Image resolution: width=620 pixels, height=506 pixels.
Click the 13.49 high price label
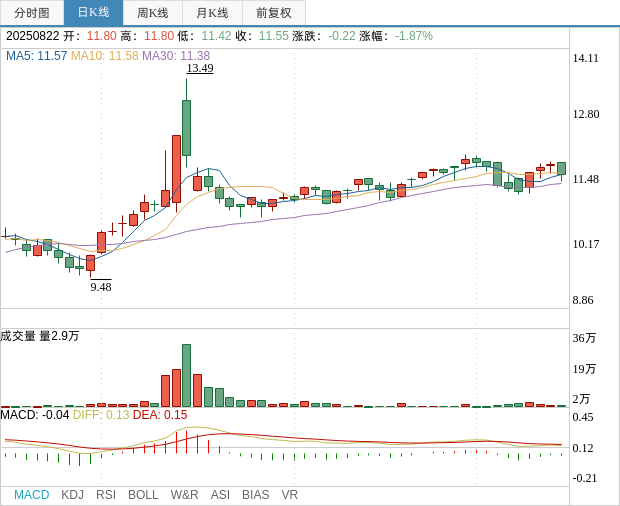pyautogui.click(x=200, y=68)
